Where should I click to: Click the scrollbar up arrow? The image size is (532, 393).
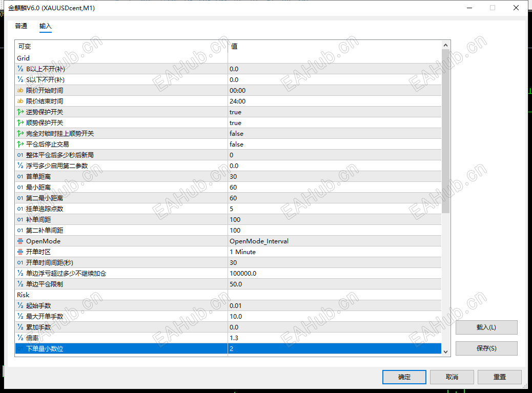[x=445, y=45]
